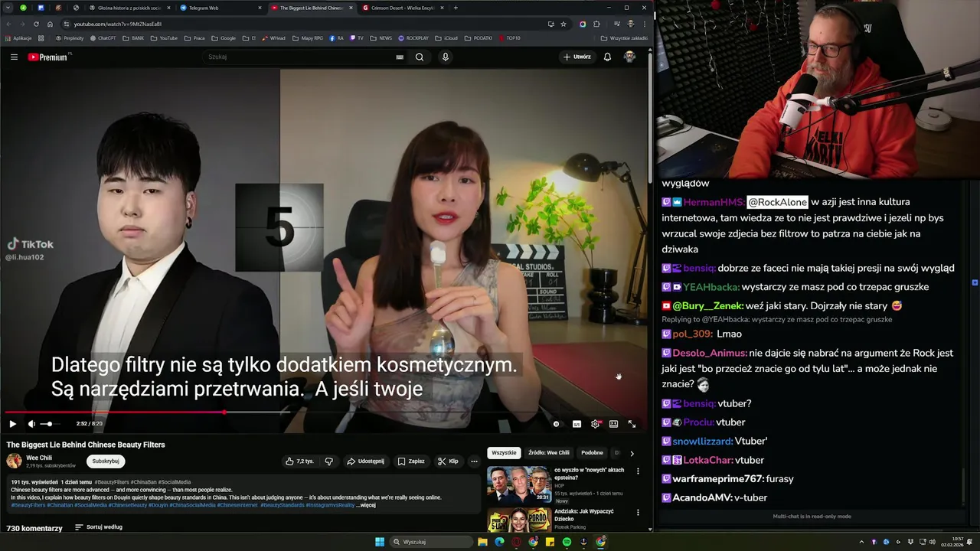Image resolution: width=980 pixels, height=551 pixels.
Task: Select the Wszystkie filter chip
Action: click(504, 452)
